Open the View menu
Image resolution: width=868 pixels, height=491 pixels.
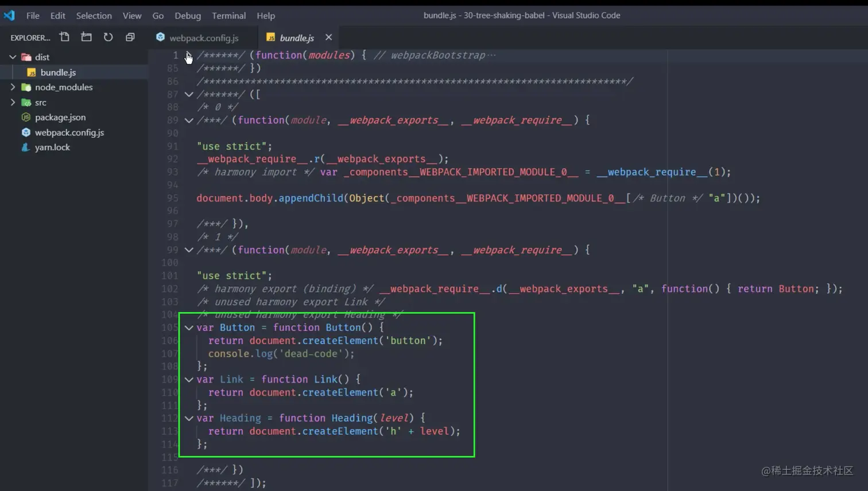tap(131, 15)
